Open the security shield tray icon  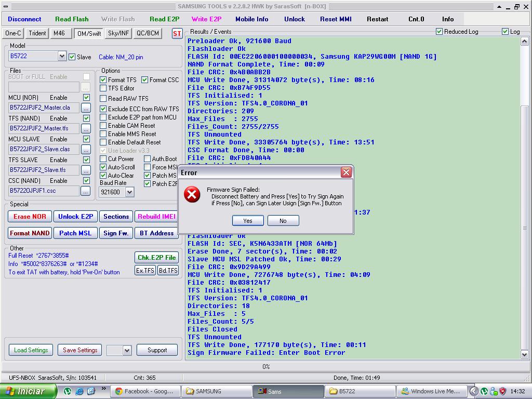pyautogui.click(x=503, y=391)
